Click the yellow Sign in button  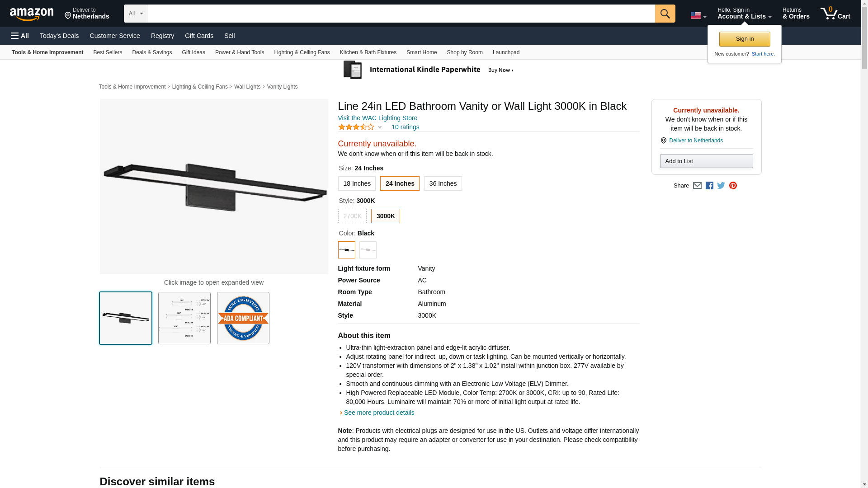745,39
